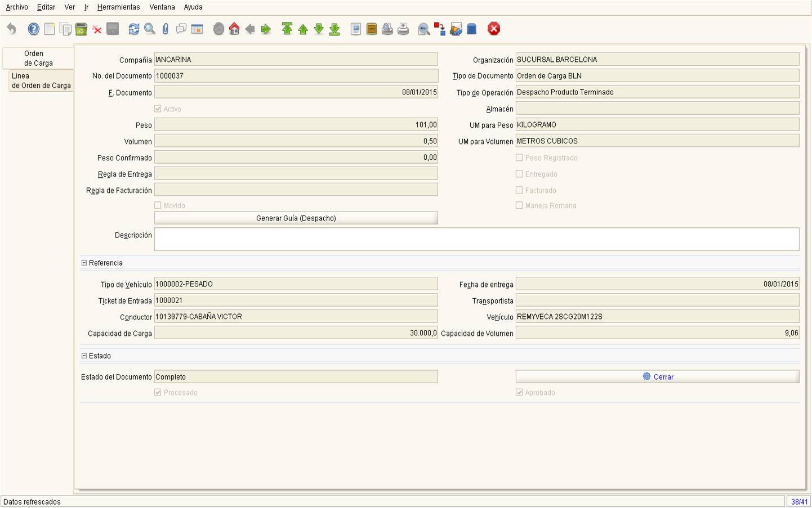Click the 38/41 record counter
Viewport: 812px width, 508px height.
coord(799,502)
